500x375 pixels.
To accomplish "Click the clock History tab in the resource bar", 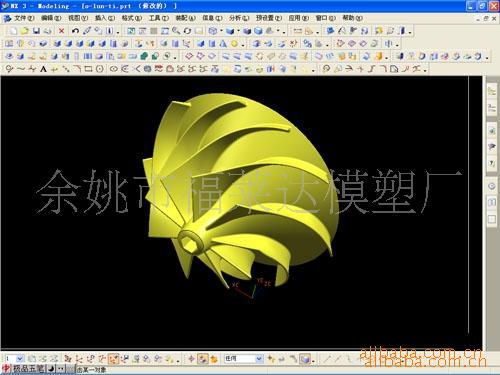I will [x=492, y=186].
